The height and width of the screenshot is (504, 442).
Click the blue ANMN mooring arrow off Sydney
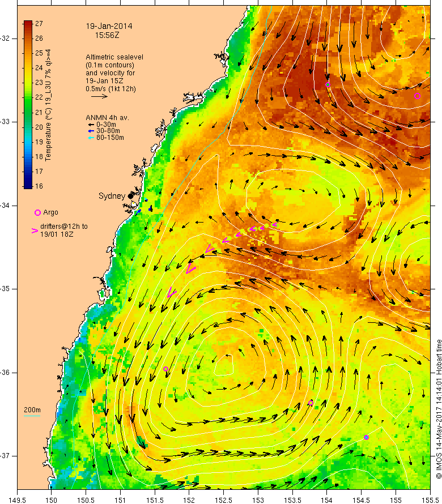(x=139, y=211)
